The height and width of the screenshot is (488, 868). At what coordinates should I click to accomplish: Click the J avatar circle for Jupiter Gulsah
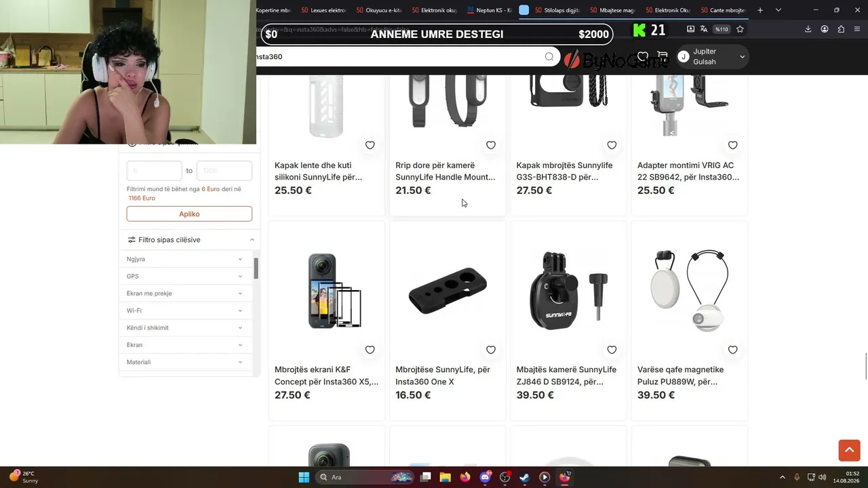684,57
